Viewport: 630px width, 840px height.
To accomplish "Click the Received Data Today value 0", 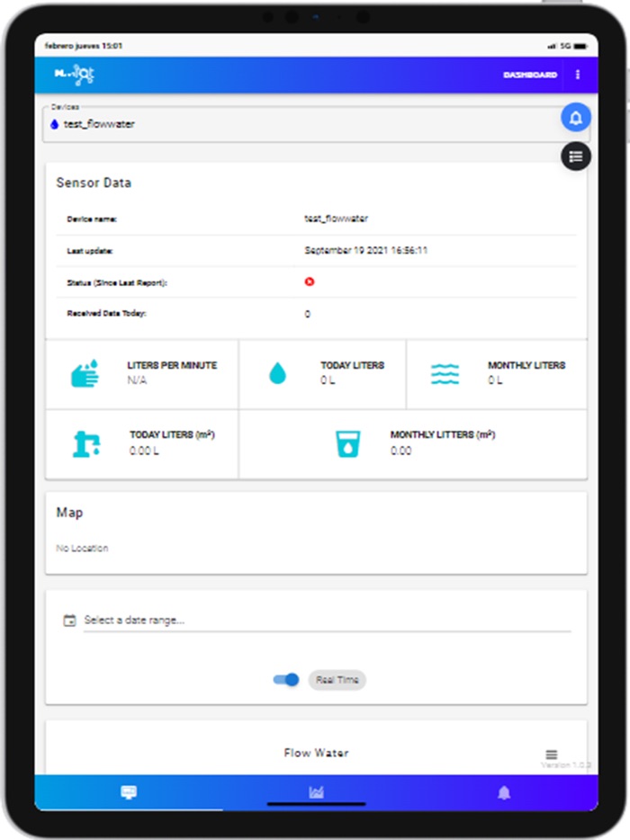I will [307, 314].
